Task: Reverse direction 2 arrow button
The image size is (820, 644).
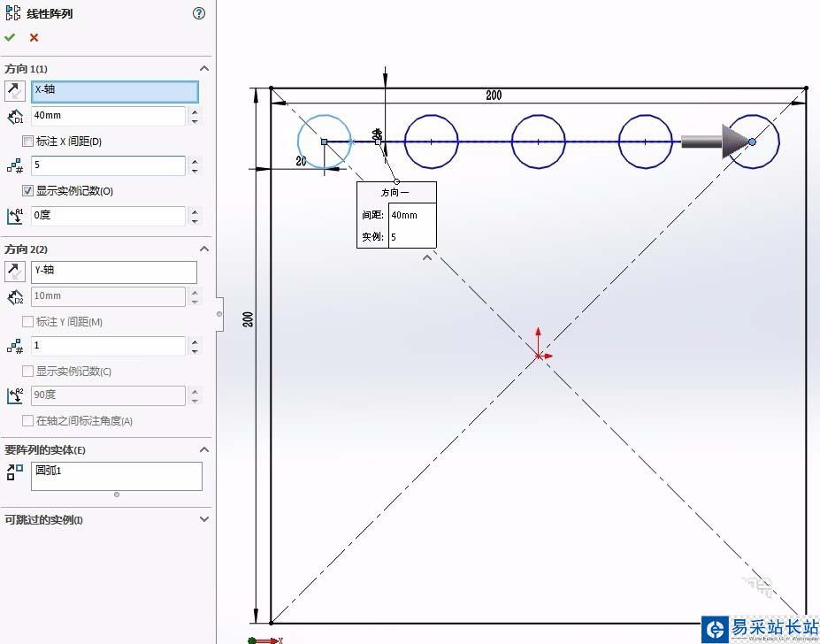Action: [15, 272]
